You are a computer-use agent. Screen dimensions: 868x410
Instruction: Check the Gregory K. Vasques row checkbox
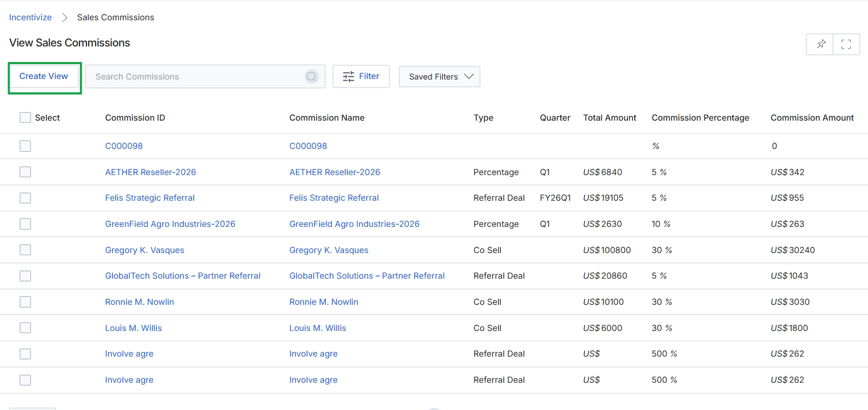[25, 250]
